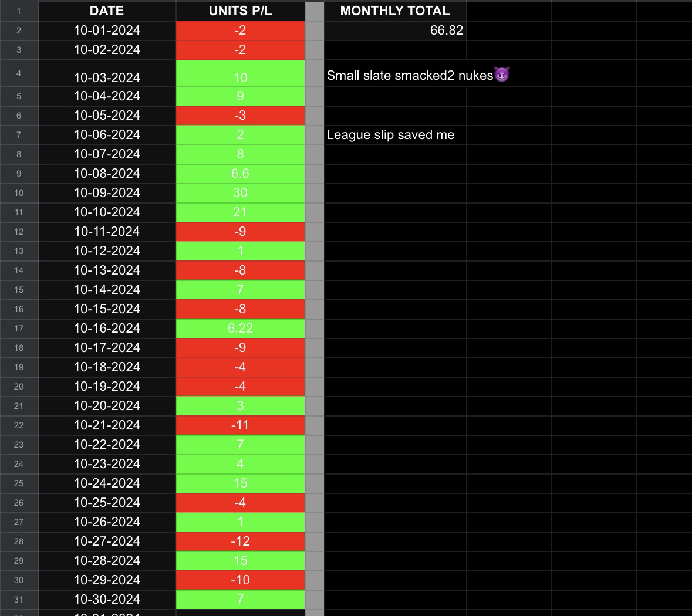This screenshot has height=616, width=692.
Task: Select the units value 21 cell
Action: (x=240, y=212)
